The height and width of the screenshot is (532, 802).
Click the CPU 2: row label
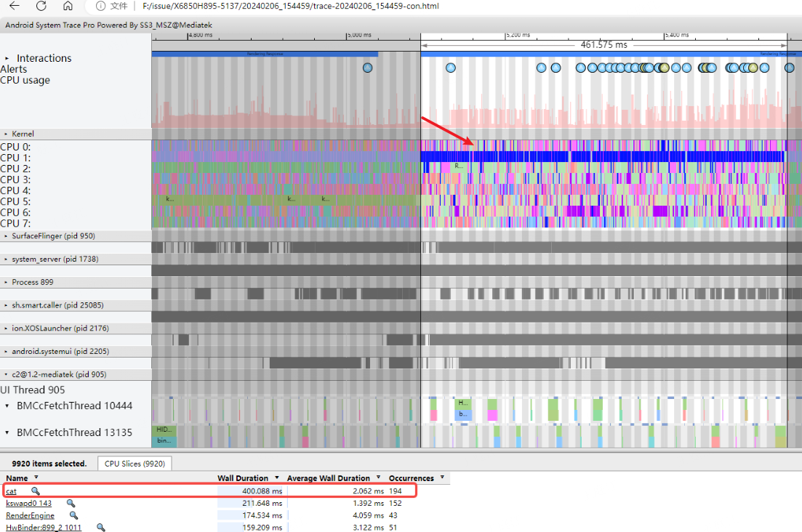coord(15,169)
